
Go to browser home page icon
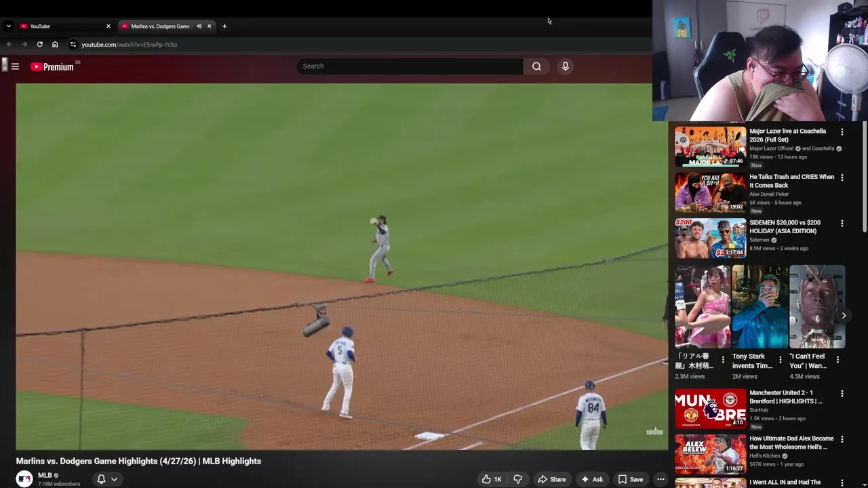55,45
